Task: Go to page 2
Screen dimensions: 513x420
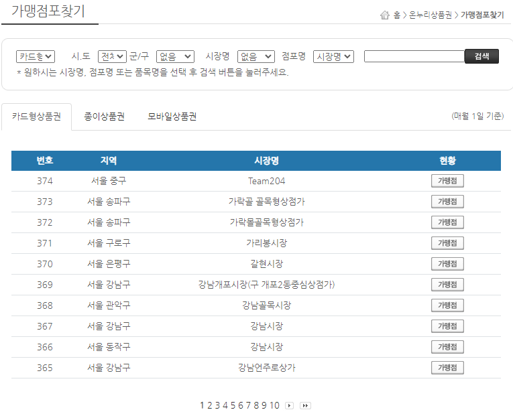Action: (x=209, y=406)
